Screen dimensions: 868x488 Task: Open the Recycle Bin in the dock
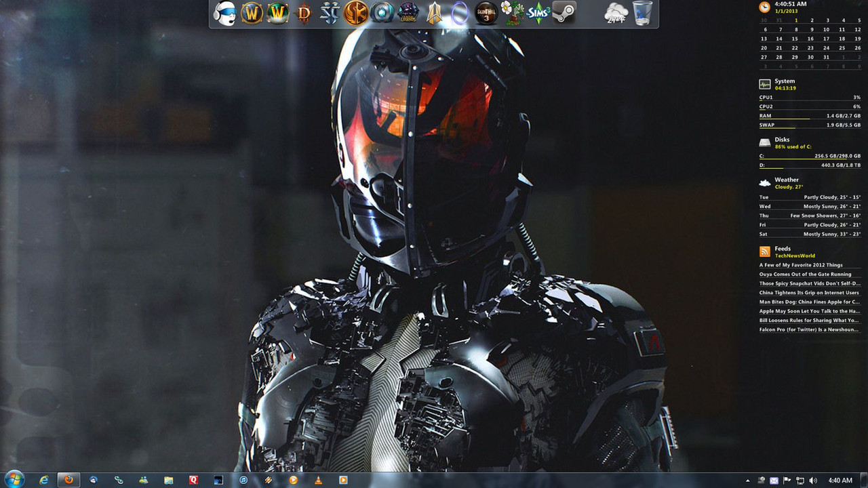[643, 13]
